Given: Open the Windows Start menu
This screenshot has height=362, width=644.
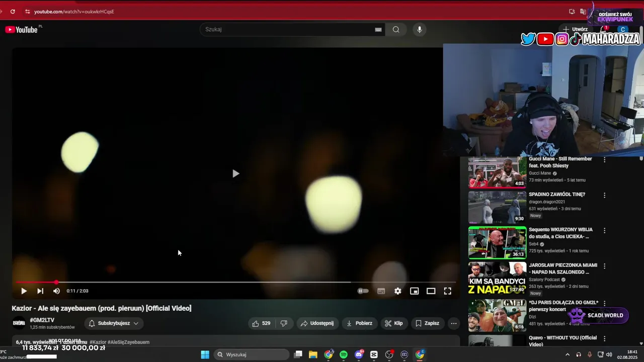Looking at the screenshot, I should coord(205,354).
